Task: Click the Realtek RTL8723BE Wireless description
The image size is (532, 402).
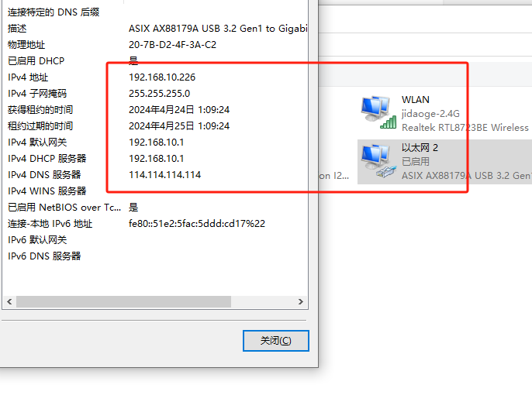Action: point(465,128)
